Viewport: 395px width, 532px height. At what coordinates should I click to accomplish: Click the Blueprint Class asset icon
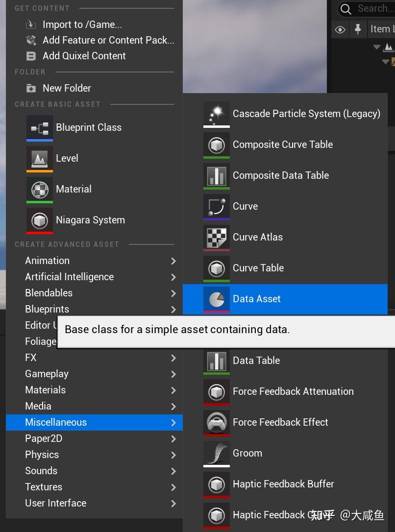[x=40, y=128]
